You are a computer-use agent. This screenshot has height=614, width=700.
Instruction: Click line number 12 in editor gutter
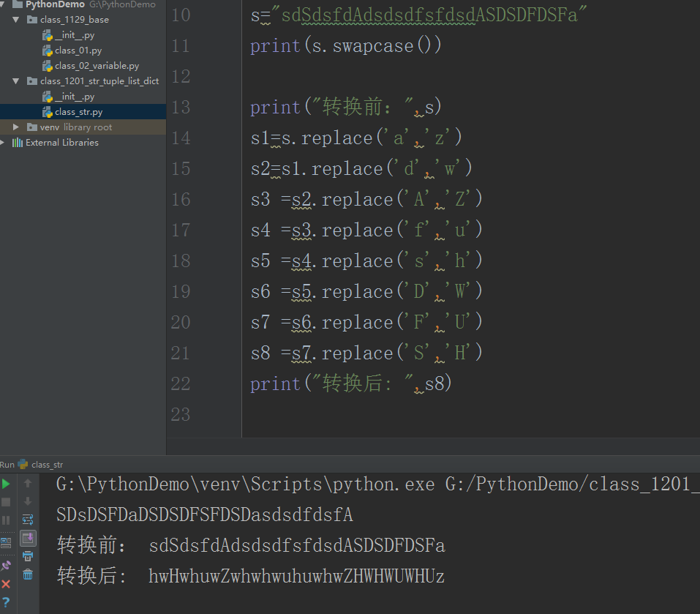click(180, 77)
